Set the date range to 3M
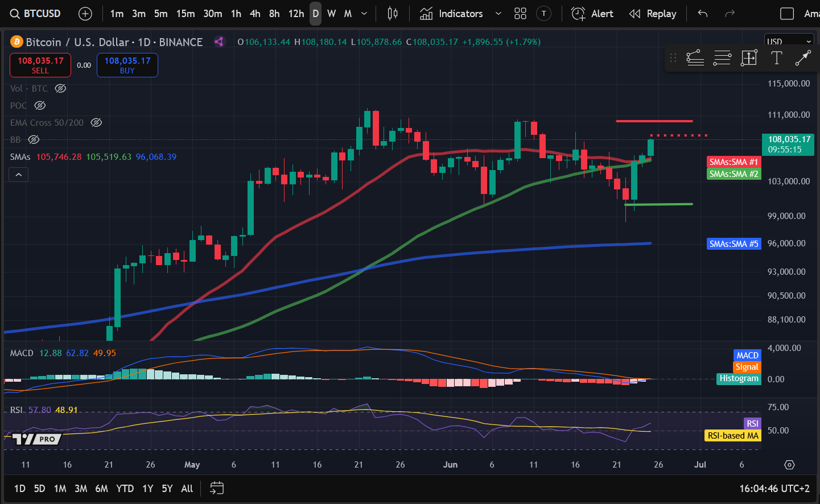The image size is (820, 504). [81, 489]
